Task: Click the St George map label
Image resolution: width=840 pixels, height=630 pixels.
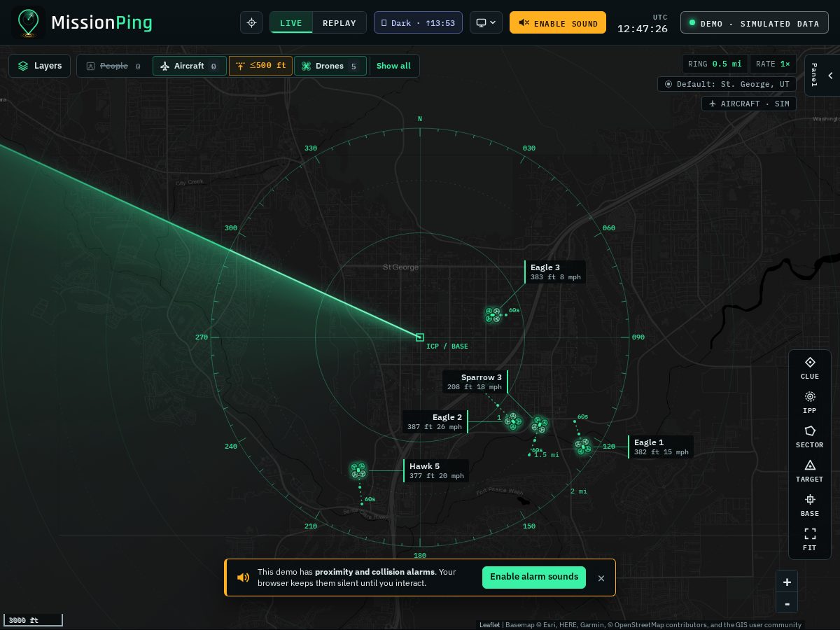Action: click(x=401, y=267)
